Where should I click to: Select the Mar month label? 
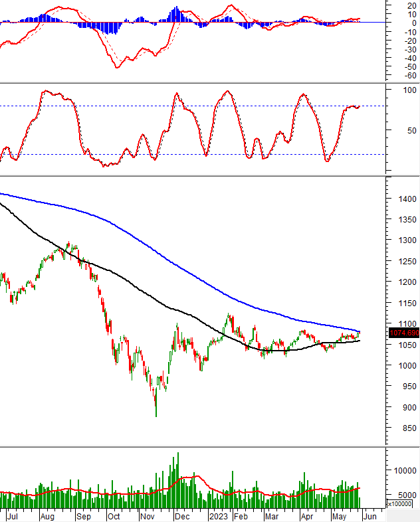[271, 516]
